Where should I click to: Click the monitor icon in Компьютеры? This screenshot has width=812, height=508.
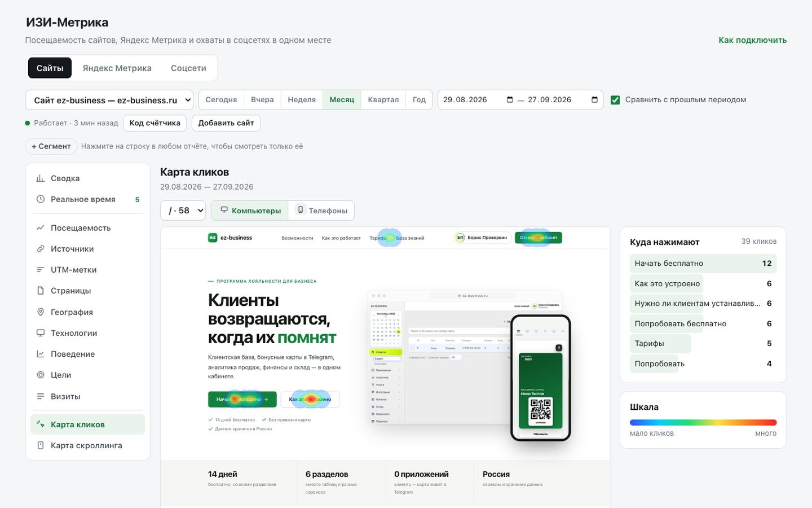click(224, 210)
